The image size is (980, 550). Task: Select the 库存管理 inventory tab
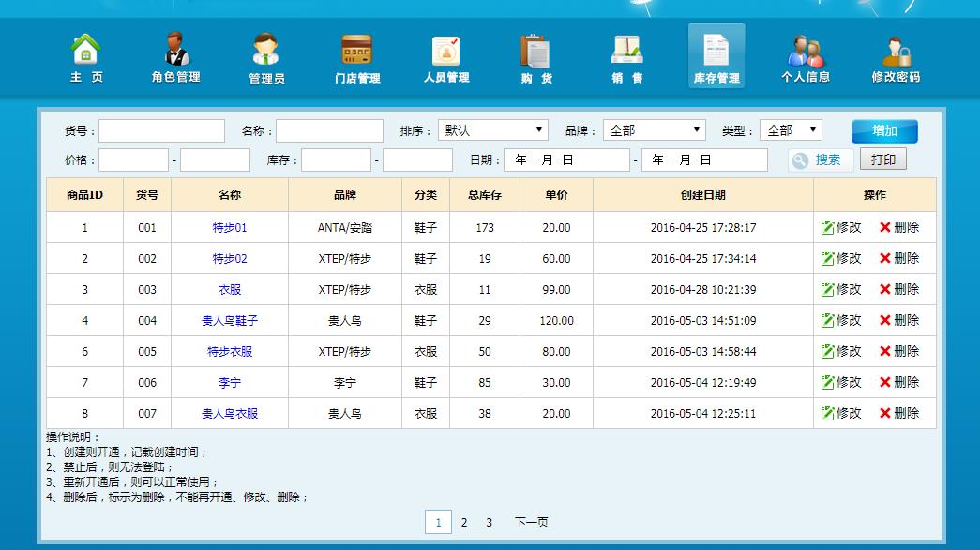716,56
